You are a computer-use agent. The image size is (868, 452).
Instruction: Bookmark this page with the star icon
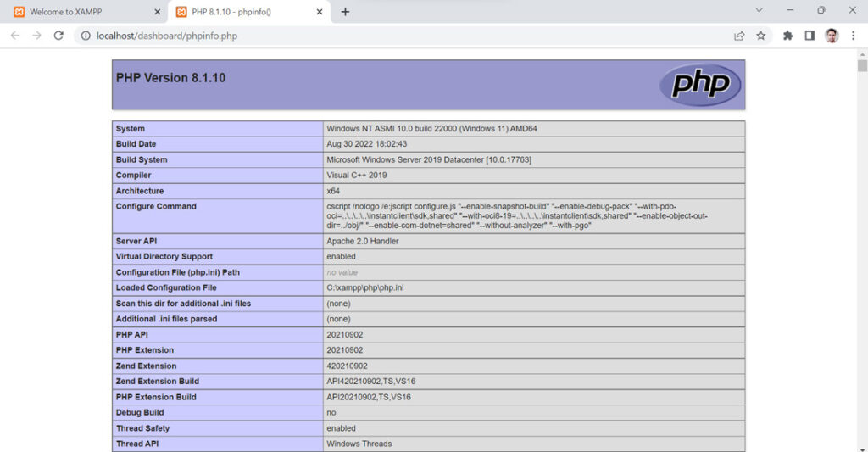[x=761, y=36]
